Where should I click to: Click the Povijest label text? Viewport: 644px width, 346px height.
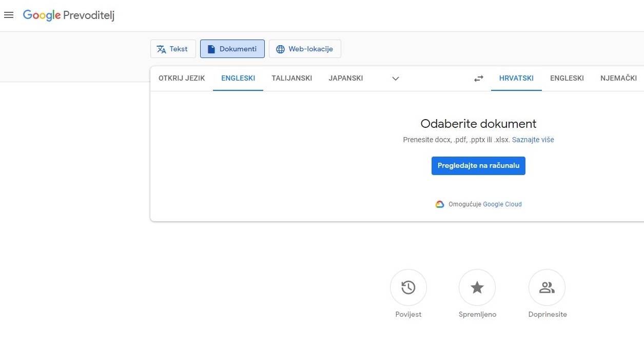pos(408,315)
